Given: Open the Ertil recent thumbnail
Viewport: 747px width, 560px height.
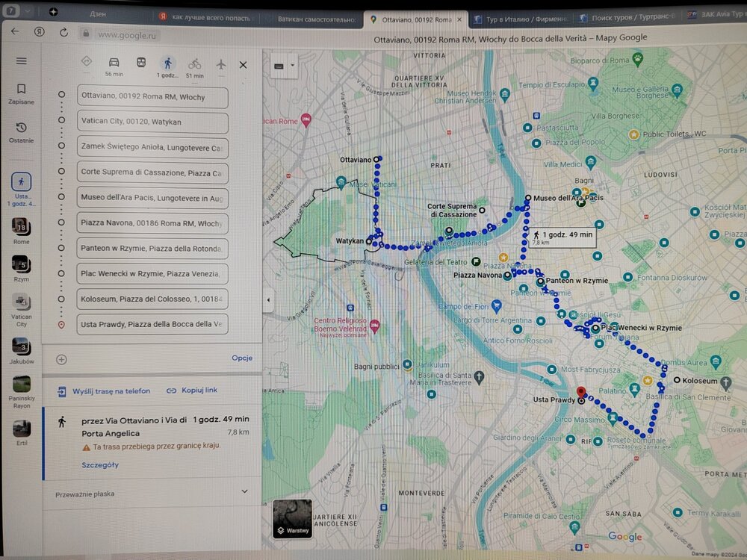Looking at the screenshot, I should pos(22,433).
